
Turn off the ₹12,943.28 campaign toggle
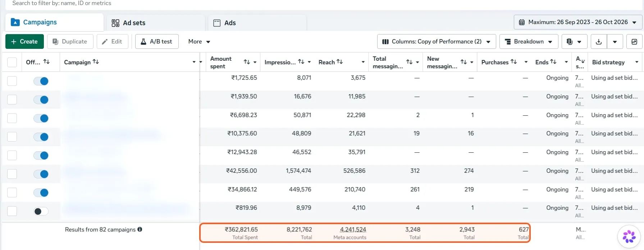(41, 156)
